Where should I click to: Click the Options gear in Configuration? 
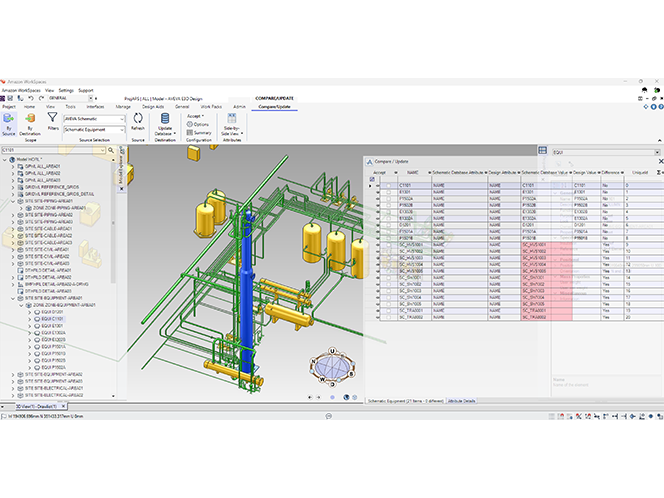point(199,124)
